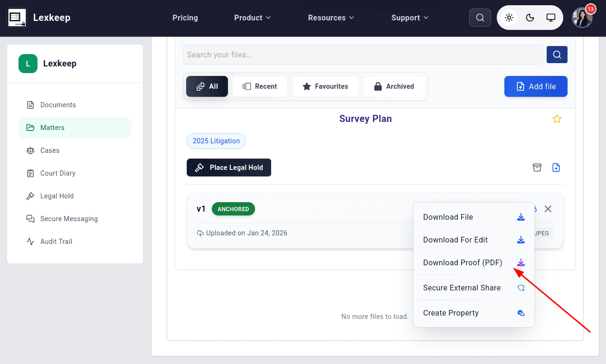Click the Survey Plan title
This screenshot has height=364, width=606.
click(x=366, y=119)
